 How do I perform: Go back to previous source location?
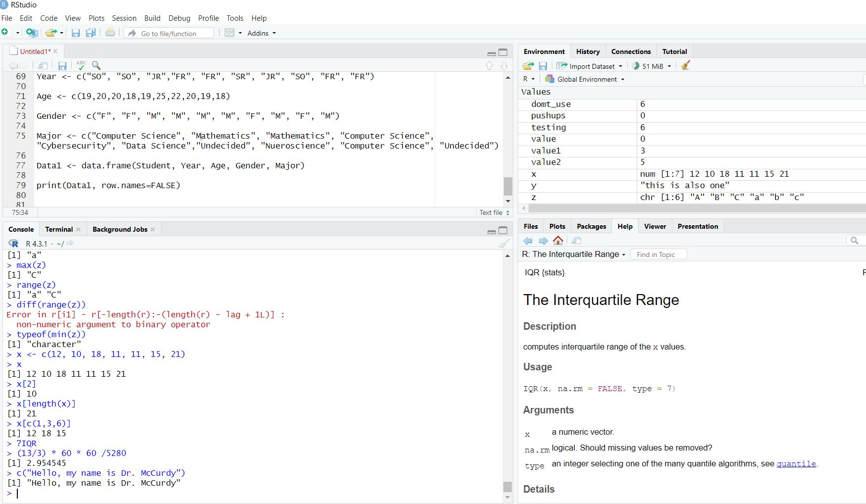[13, 65]
